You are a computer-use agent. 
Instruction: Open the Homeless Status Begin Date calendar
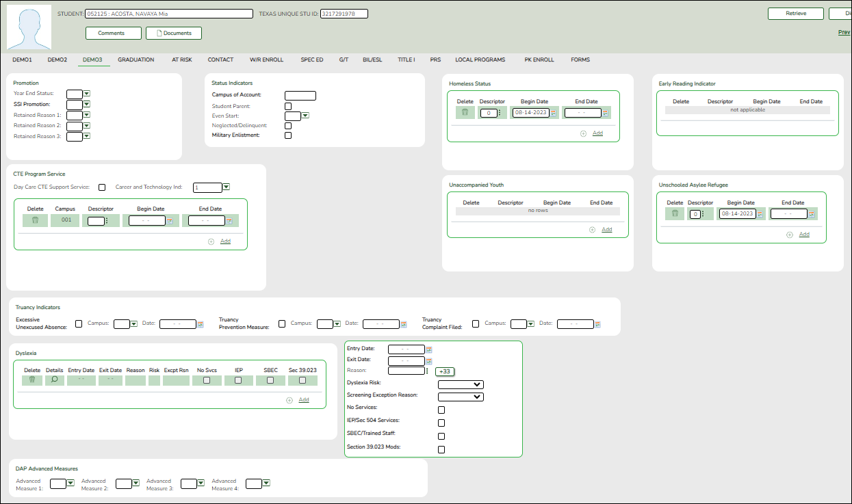pos(554,113)
